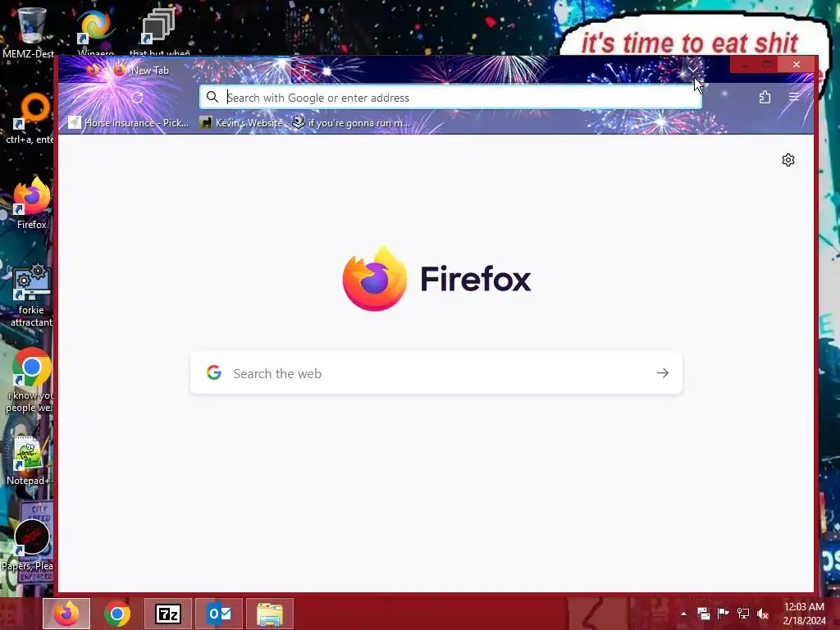Image resolution: width=840 pixels, height=630 pixels.
Task: Open the network tray icon
Action: pos(742,614)
